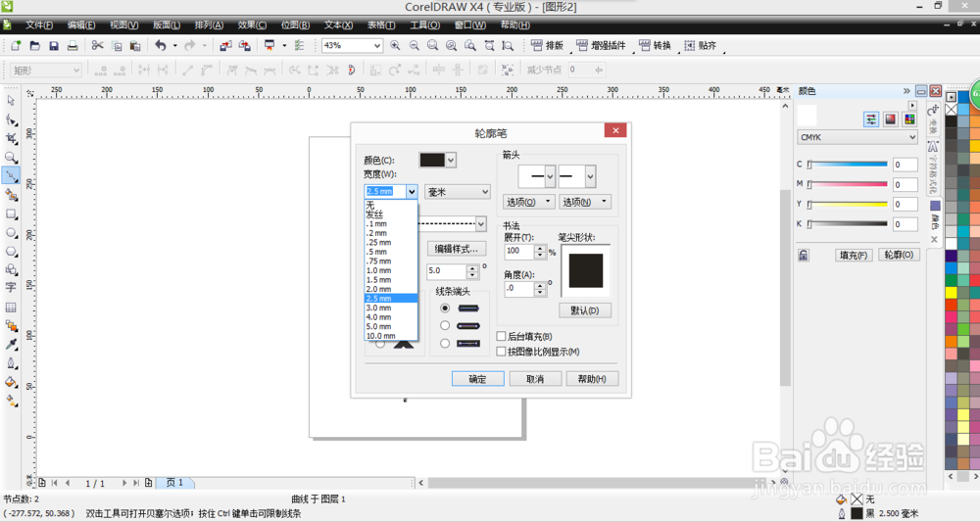Select the Pick arrow tool in the toolbox
Image resolution: width=980 pixels, height=522 pixels.
(11, 101)
